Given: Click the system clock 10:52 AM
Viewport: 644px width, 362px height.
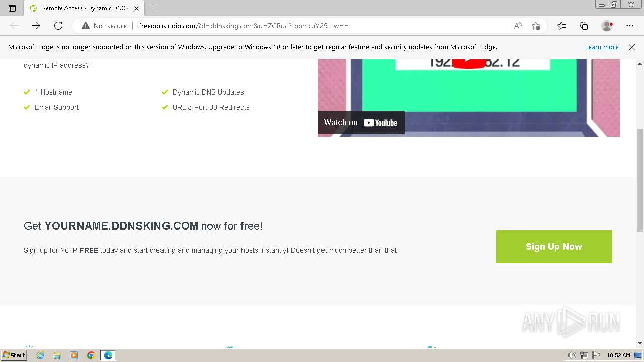Looking at the screenshot, I should click(618, 355).
